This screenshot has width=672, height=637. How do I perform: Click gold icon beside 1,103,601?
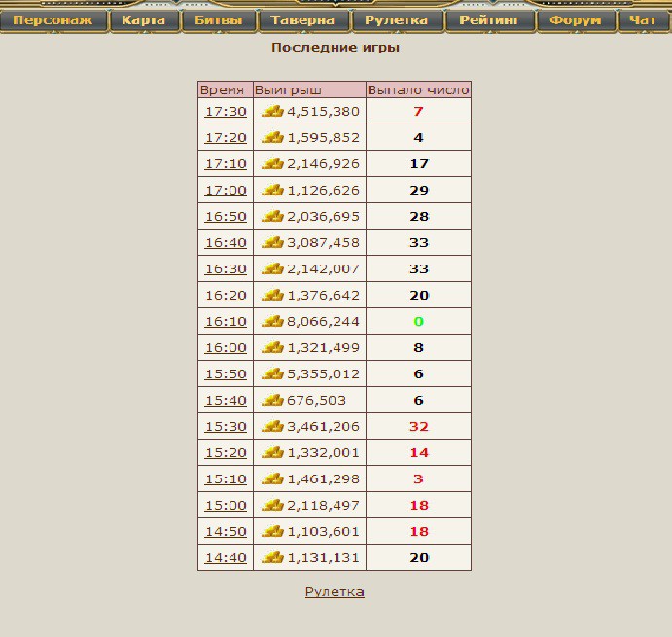(x=272, y=531)
